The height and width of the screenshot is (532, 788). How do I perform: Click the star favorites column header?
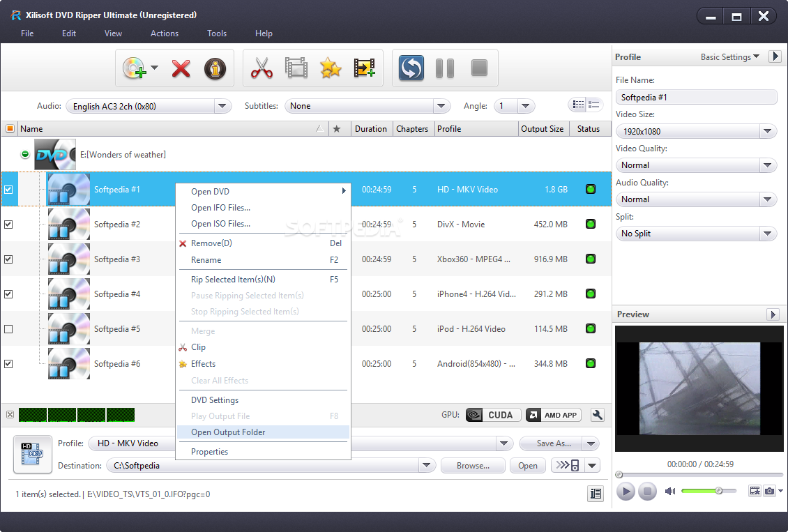point(337,128)
